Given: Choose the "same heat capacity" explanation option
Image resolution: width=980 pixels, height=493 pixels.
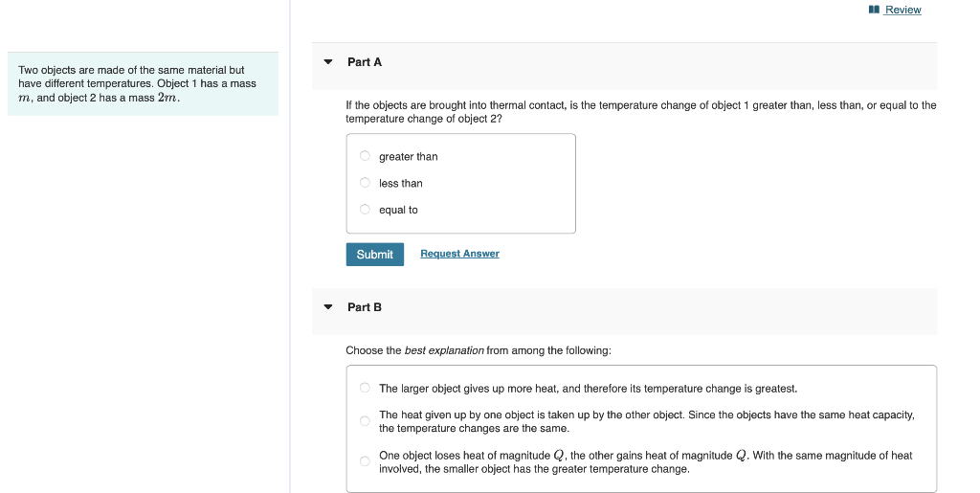Looking at the screenshot, I should click(365, 421).
